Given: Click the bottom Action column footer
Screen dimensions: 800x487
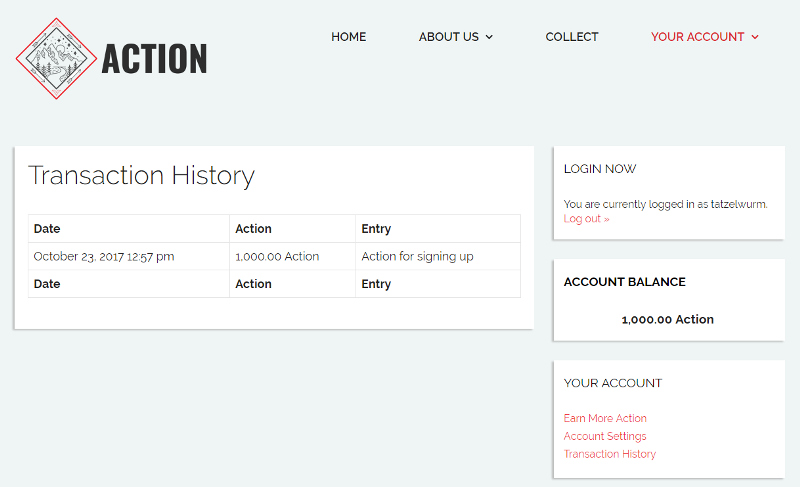Looking at the screenshot, I should [253, 284].
